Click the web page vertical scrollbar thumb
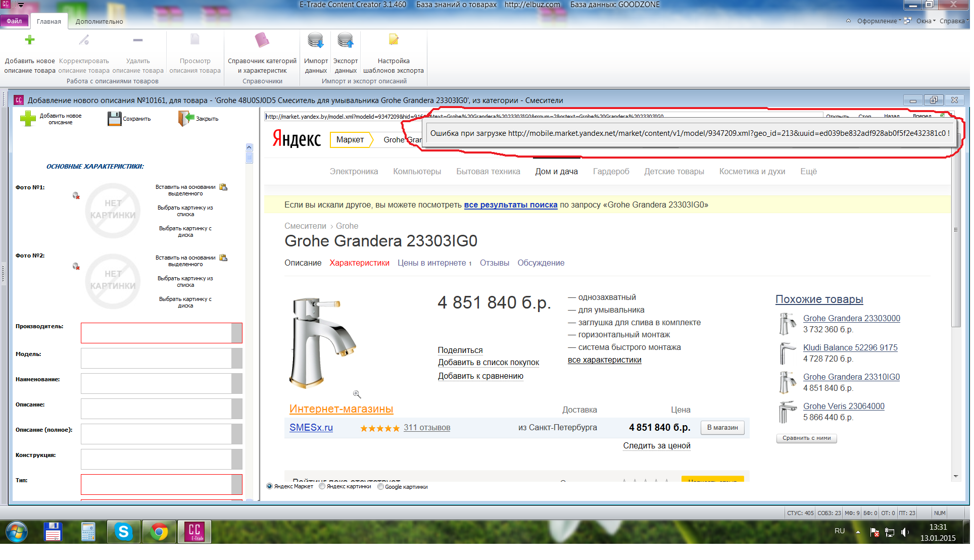 click(x=955, y=230)
